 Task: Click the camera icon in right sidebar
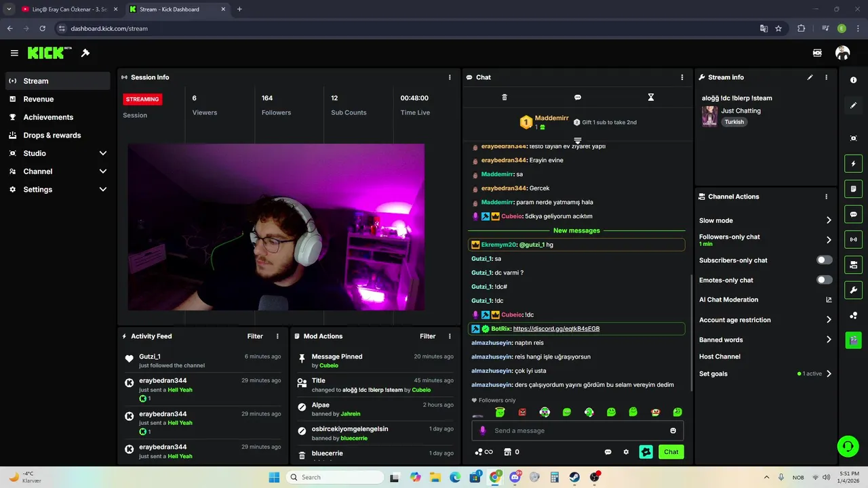854,264
